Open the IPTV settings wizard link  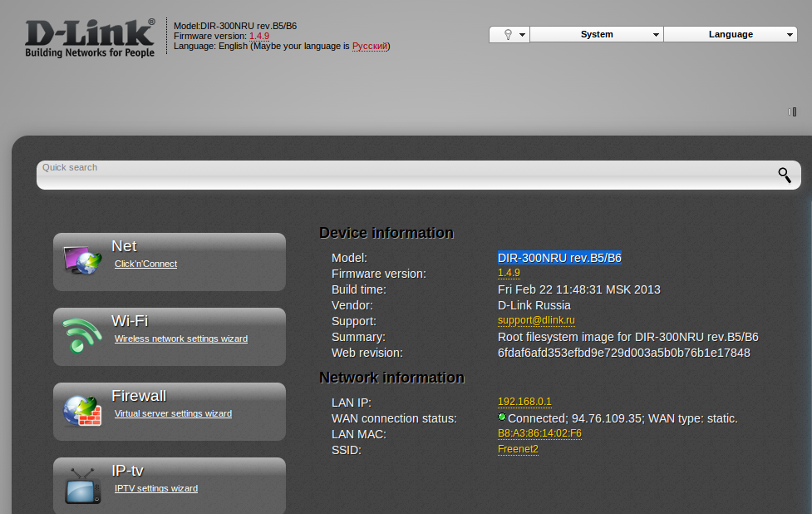click(x=155, y=488)
